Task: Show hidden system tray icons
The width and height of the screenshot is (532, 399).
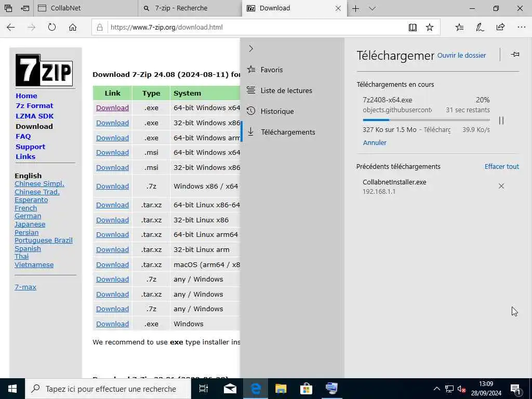Action: tap(436, 389)
